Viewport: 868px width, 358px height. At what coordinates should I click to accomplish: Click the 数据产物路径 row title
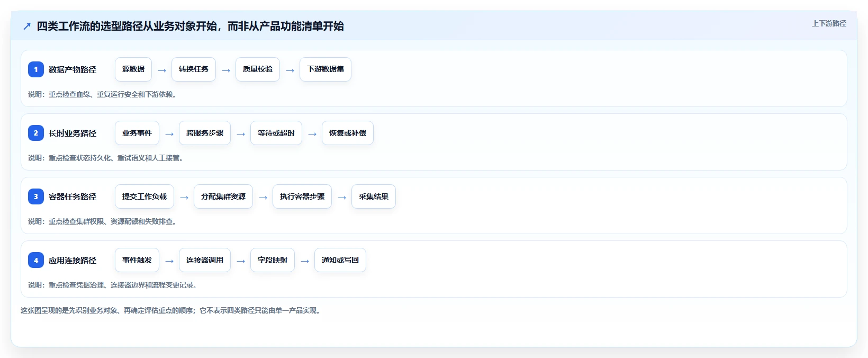pyautogui.click(x=73, y=70)
